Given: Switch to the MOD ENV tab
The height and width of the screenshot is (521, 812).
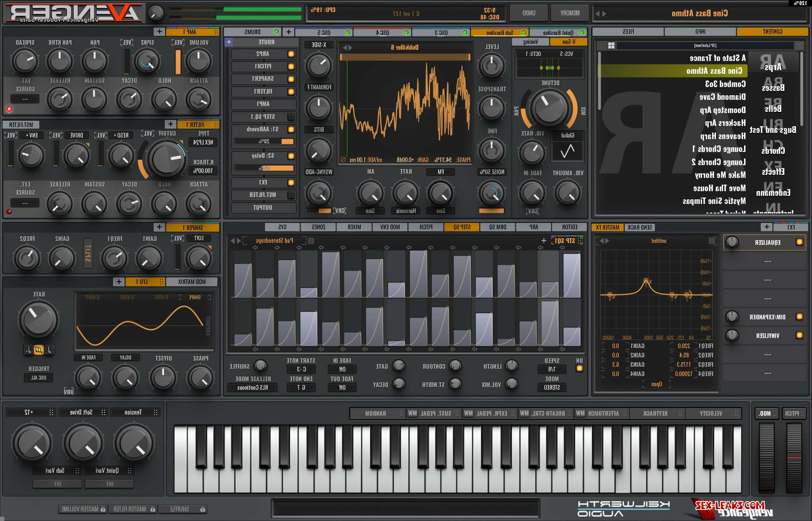Looking at the screenshot, I should pos(390,227).
